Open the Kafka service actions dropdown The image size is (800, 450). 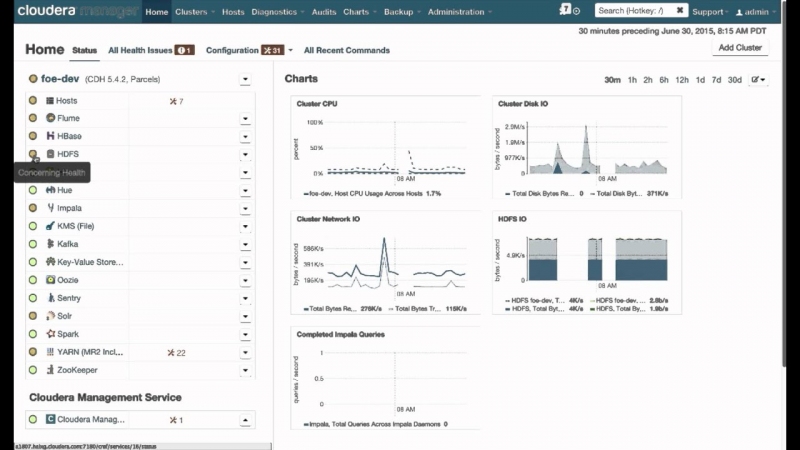click(x=245, y=244)
